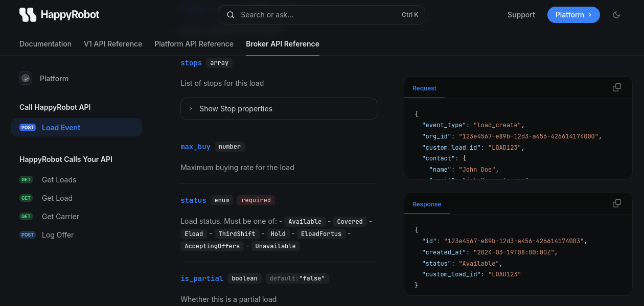Click the Platform gauge icon in sidebar
Image resolution: width=644 pixels, height=306 pixels.
(26, 78)
